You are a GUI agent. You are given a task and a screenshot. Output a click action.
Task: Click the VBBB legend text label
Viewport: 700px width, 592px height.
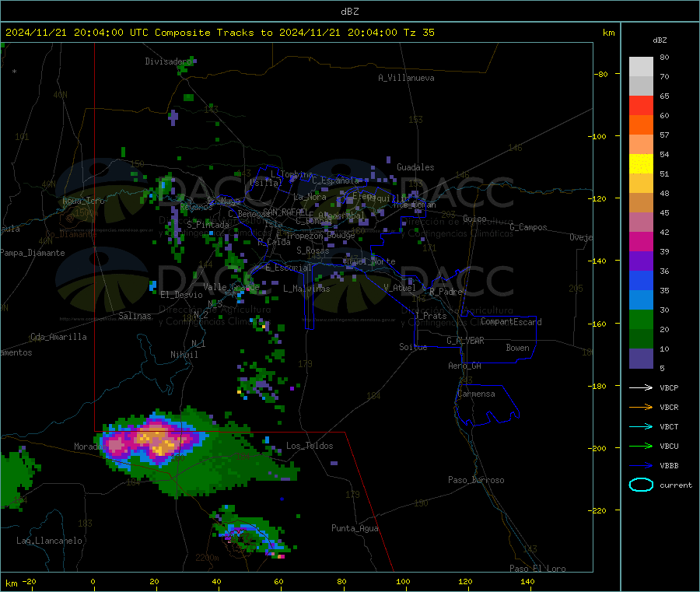point(669,466)
